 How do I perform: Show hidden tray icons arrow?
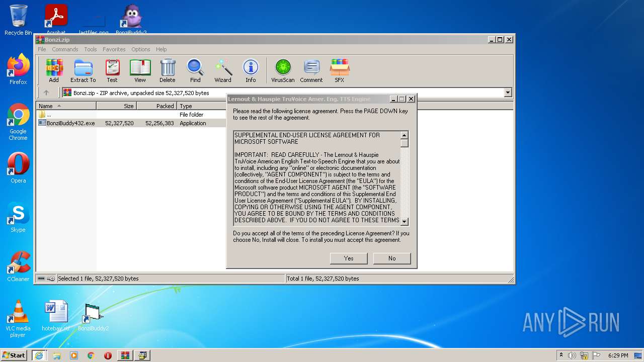tap(561, 355)
